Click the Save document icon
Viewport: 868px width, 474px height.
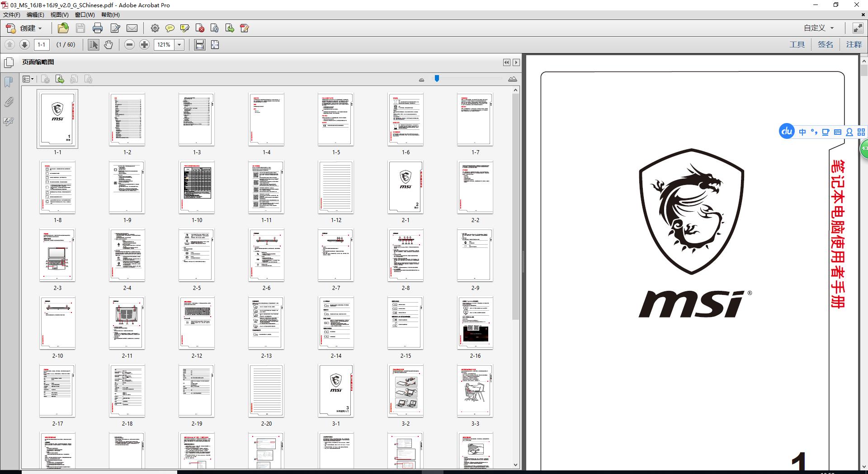tap(80, 28)
